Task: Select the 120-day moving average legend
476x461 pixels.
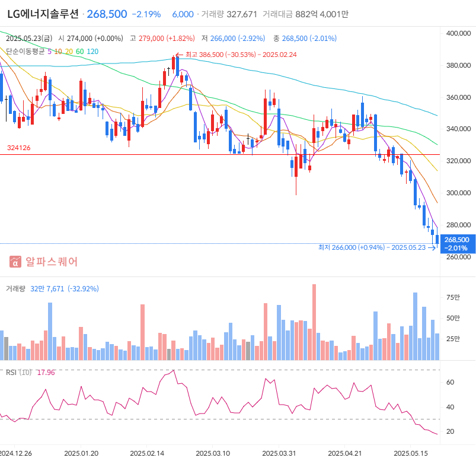Action: [x=92, y=52]
